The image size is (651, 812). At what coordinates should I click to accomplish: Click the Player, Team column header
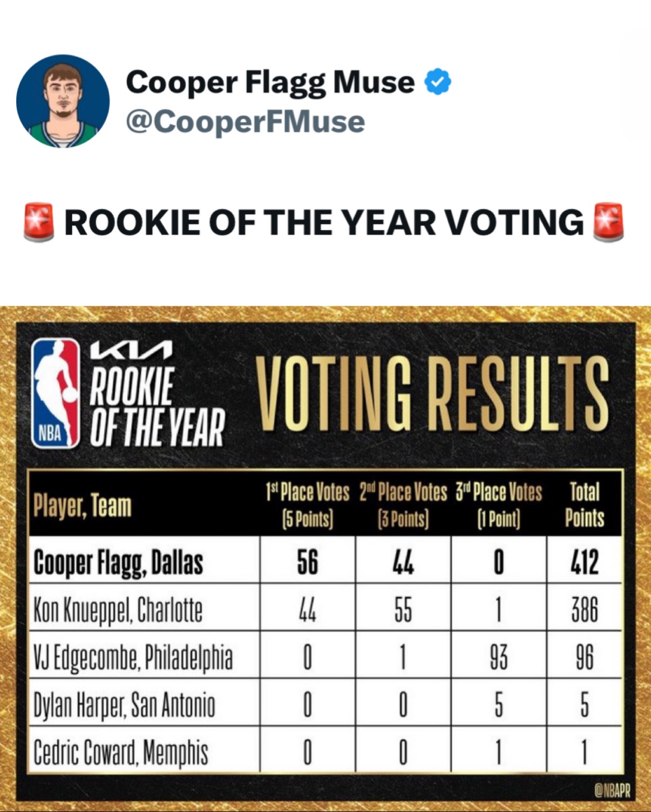[83, 506]
